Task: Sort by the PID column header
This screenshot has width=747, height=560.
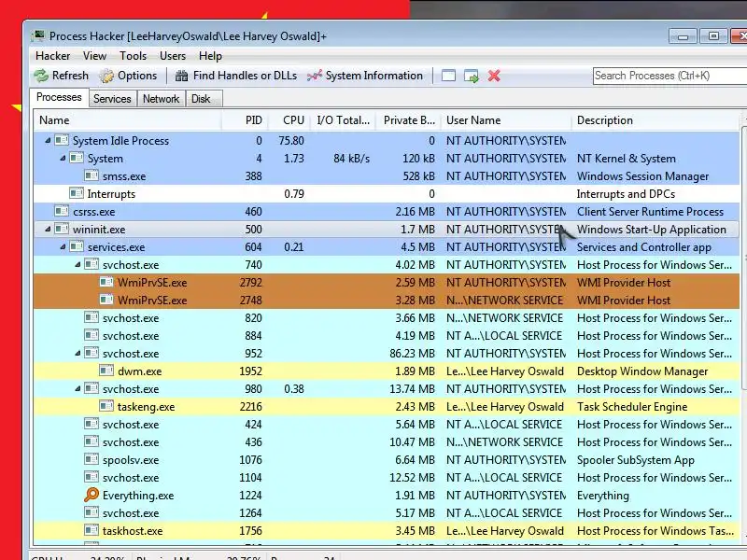Action: pos(245,120)
